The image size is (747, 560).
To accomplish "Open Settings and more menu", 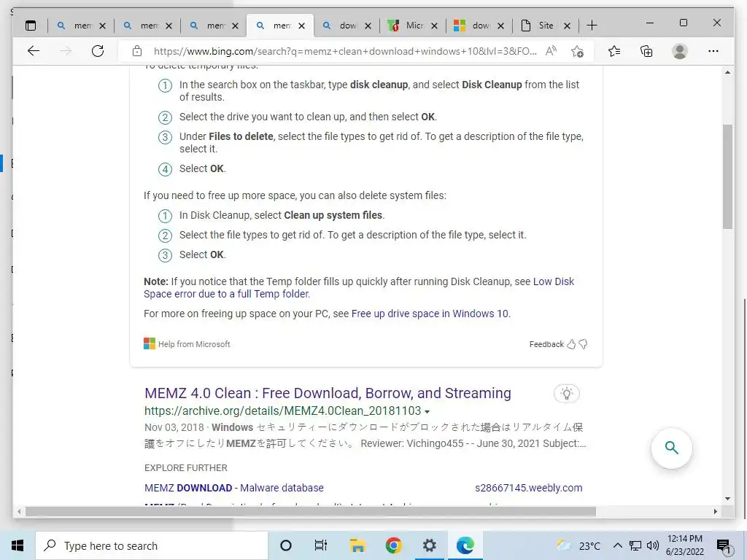I will pos(713,51).
